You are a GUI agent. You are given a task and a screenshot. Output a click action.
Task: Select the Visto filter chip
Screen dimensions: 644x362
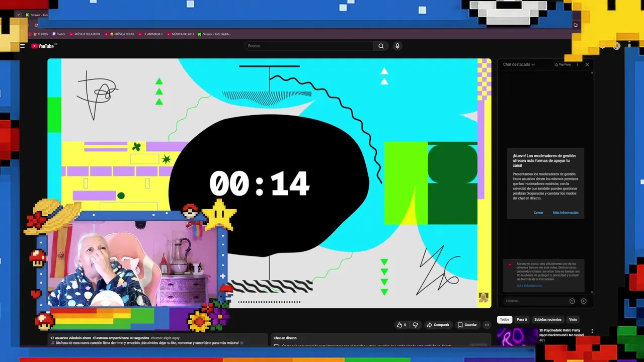click(x=573, y=320)
